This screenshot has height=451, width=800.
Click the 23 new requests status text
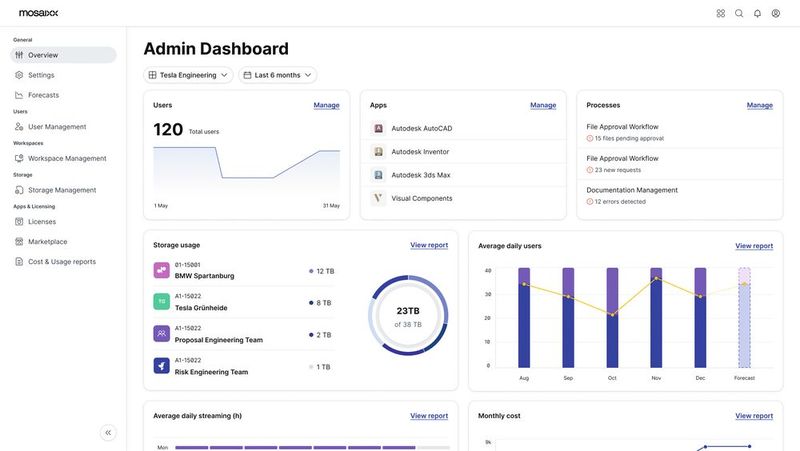point(617,170)
